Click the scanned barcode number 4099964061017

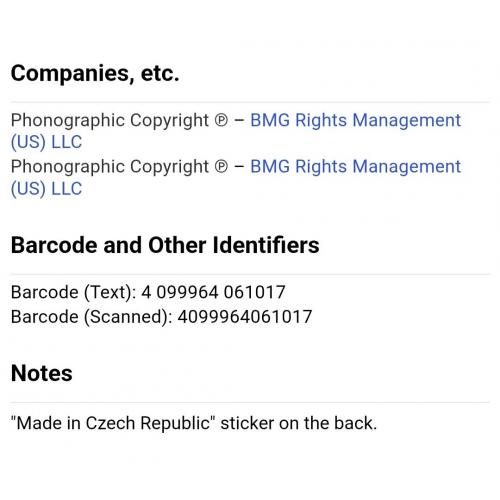click(245, 317)
